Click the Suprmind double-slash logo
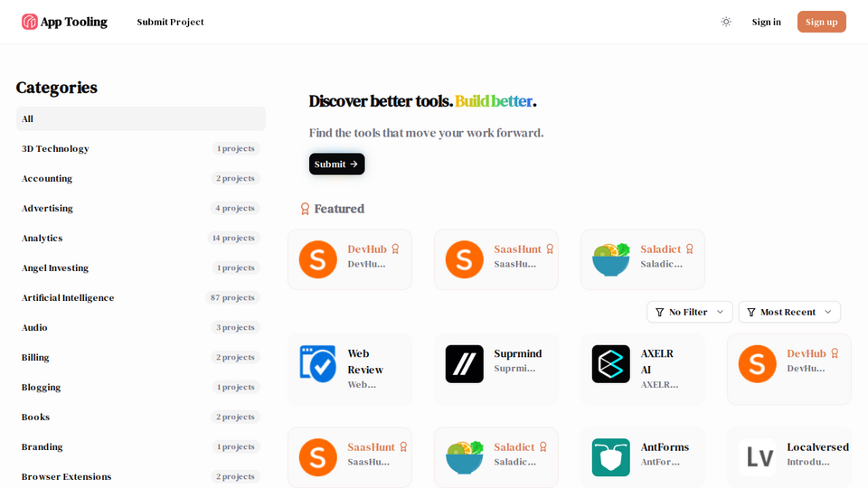 tap(465, 364)
